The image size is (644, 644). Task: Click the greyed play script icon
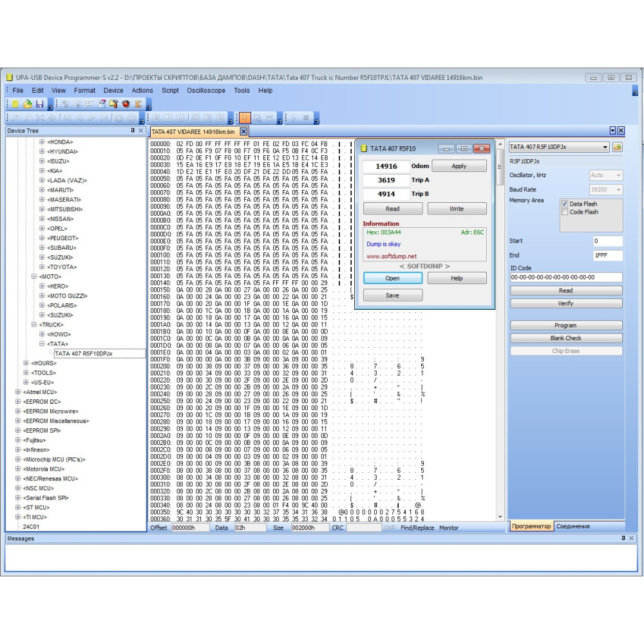pos(294,118)
